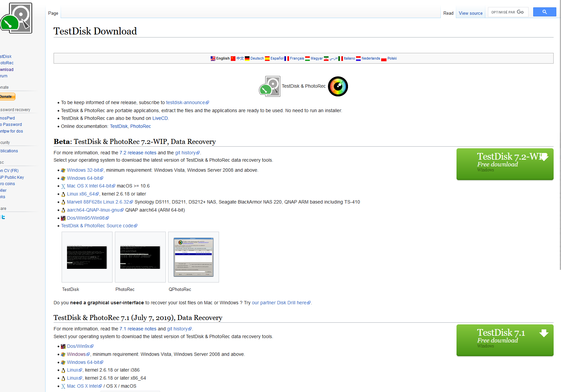Click the Polish flag icon

(x=384, y=59)
